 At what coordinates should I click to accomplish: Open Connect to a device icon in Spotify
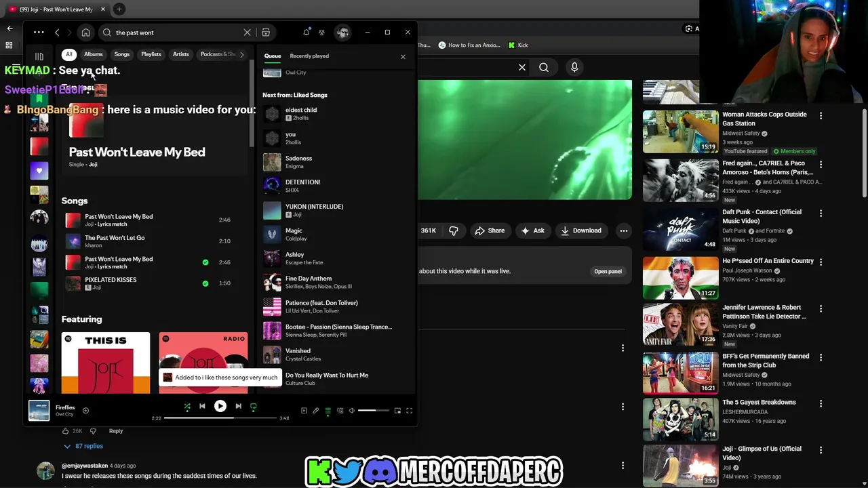(x=340, y=411)
